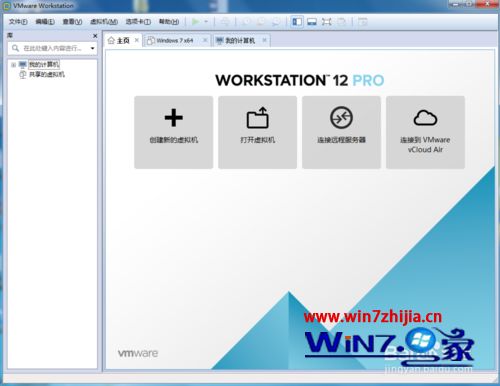Open the 选项卡(T) menu

point(138,22)
